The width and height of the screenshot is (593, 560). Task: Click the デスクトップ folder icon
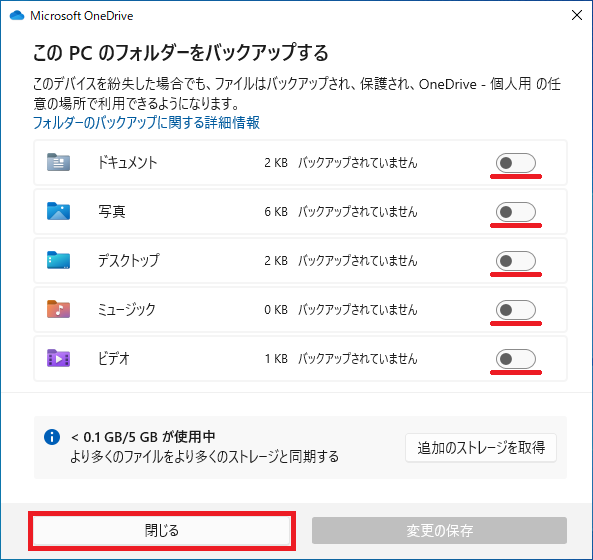pyautogui.click(x=58, y=260)
